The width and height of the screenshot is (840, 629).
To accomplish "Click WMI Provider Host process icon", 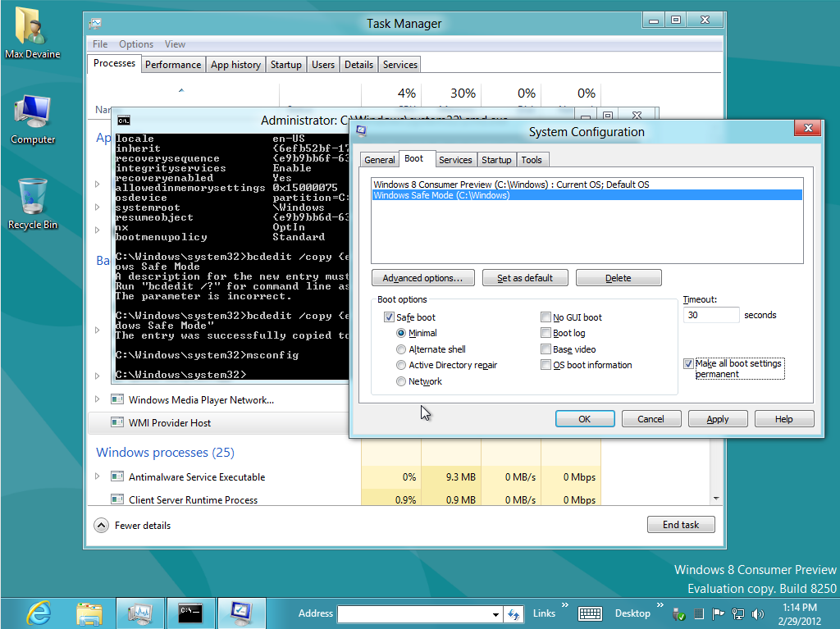I will [x=116, y=422].
